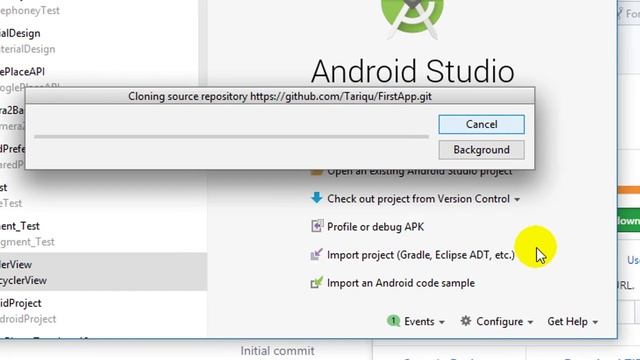Image resolution: width=640 pixels, height=360 pixels.
Task: Click the Import project icon
Action: coord(317,254)
